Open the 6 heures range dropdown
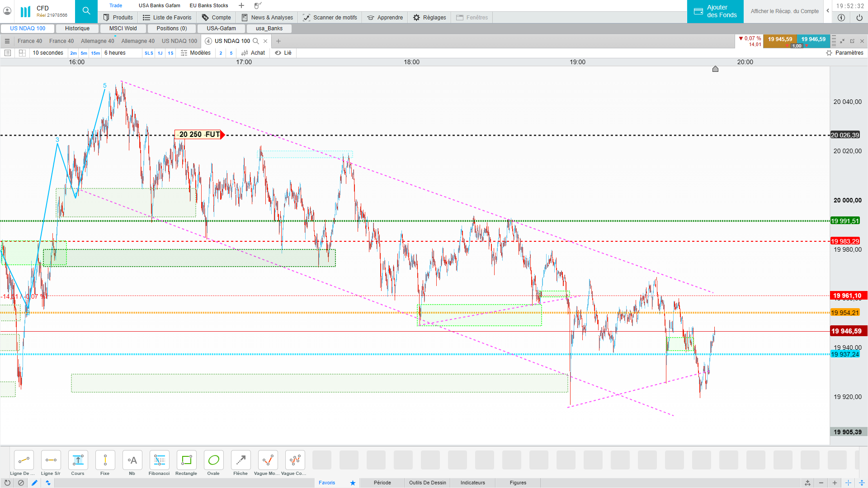This screenshot has height=488, width=868. point(115,53)
